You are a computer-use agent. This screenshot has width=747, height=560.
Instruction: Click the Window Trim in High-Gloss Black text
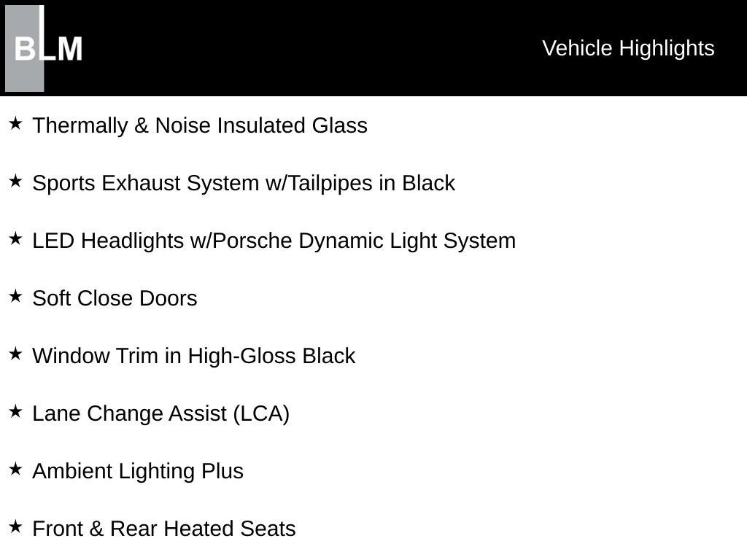coord(193,356)
